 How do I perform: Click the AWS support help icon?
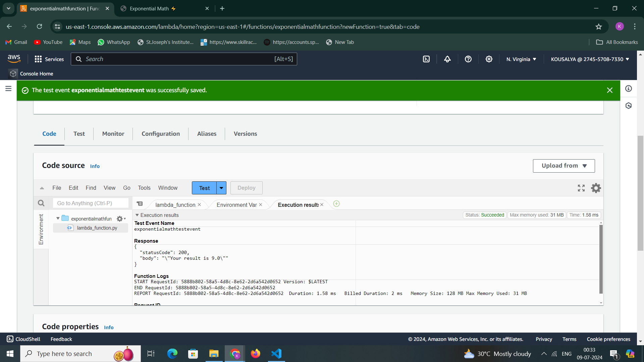468,59
